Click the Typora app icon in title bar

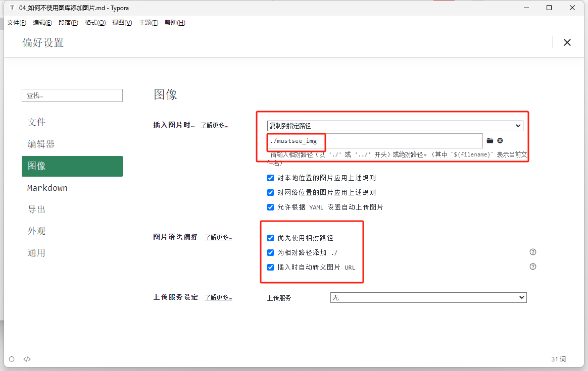pyautogui.click(x=12, y=8)
